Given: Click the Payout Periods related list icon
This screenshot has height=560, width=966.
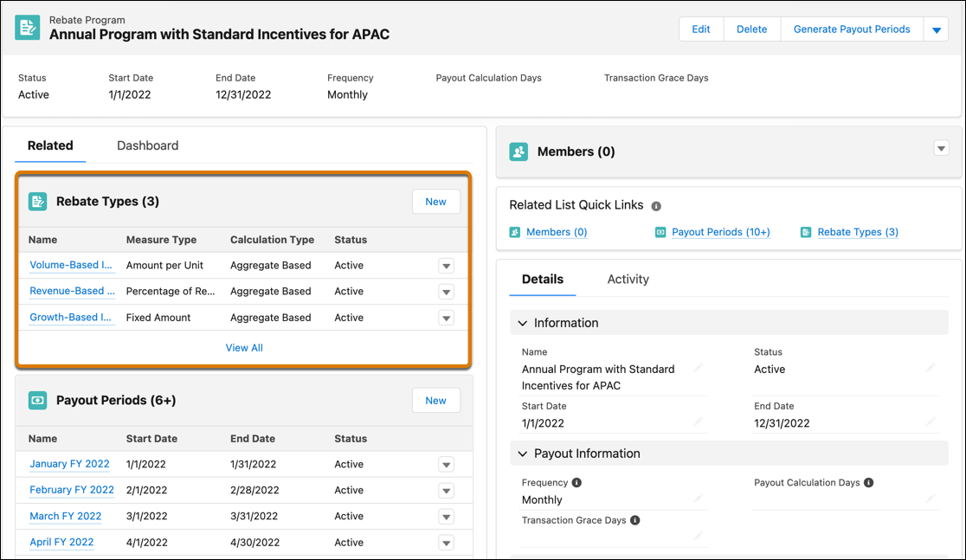Looking at the screenshot, I should point(37,400).
